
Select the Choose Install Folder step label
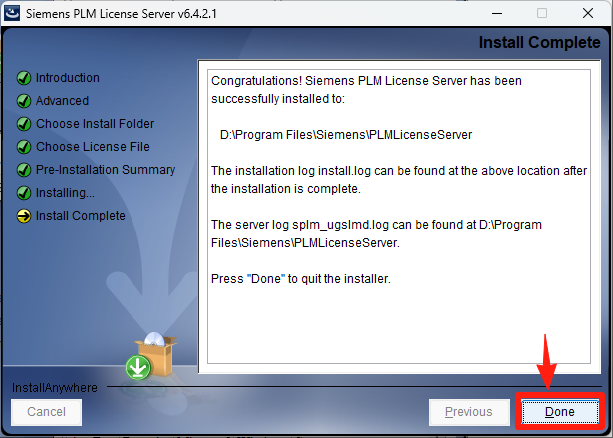[x=95, y=124]
